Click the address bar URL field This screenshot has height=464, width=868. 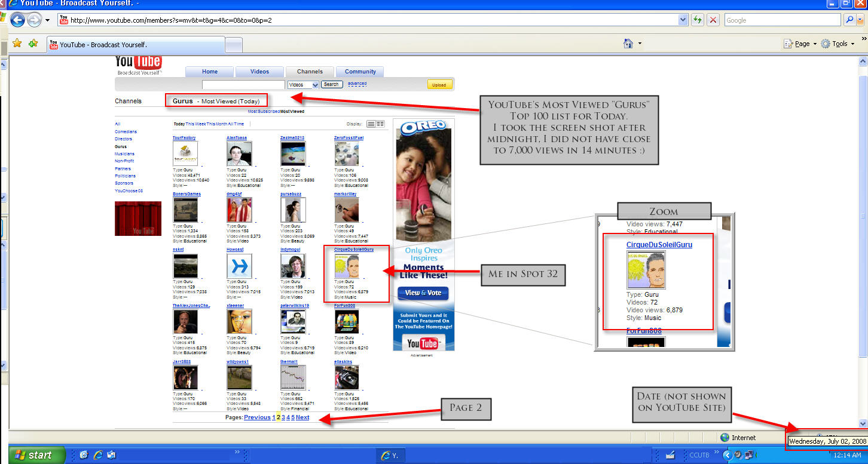[374, 20]
